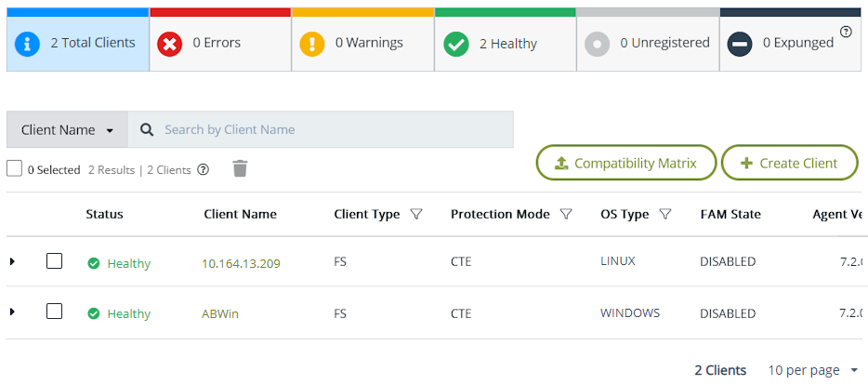Check the box for client 10.164.13.209
The width and height of the screenshot is (868, 385).
click(x=54, y=261)
